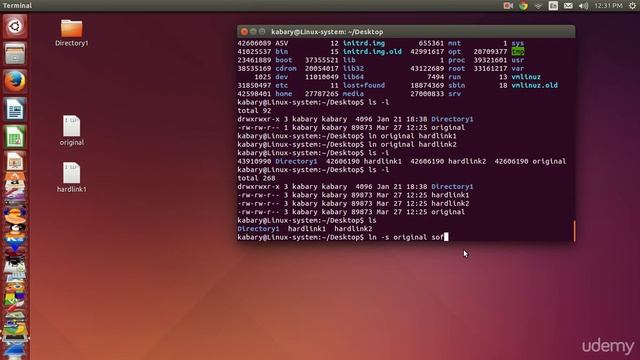
Task: Click 'lost+found' in the terminal output
Action: coord(364,85)
